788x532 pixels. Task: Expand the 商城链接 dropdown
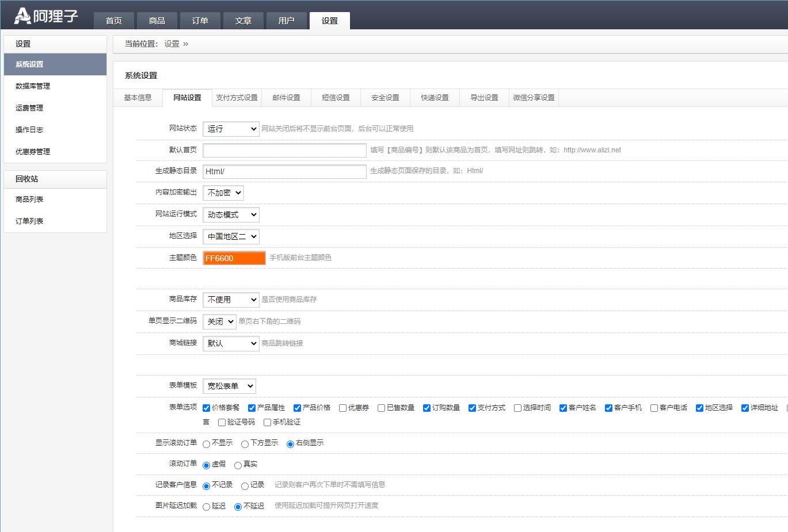click(x=231, y=343)
